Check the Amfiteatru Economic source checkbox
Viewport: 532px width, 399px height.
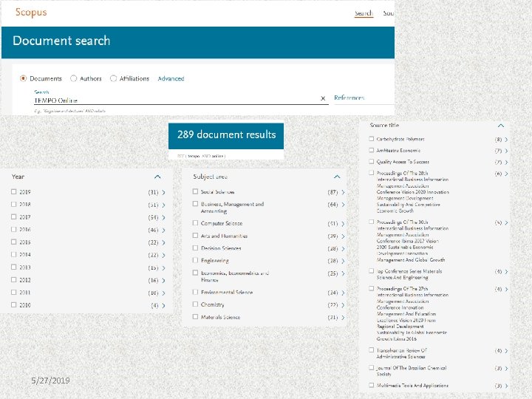pos(371,150)
